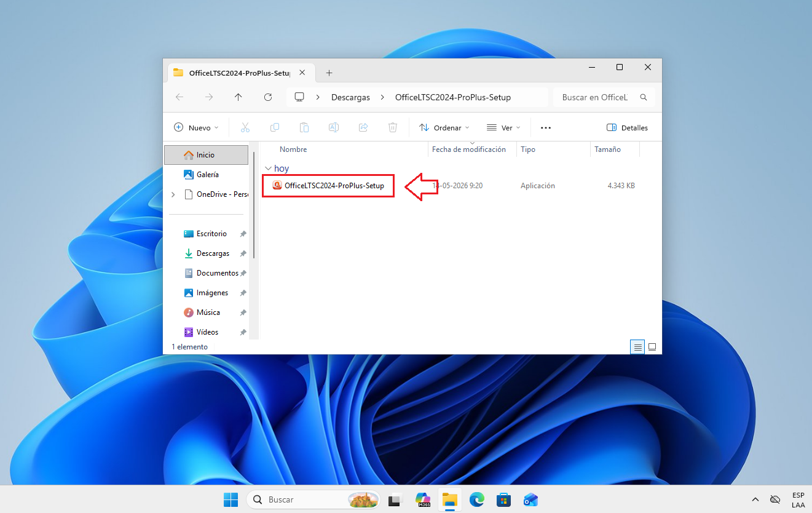Click the Cut scissors icon
812x513 pixels.
pyautogui.click(x=245, y=127)
